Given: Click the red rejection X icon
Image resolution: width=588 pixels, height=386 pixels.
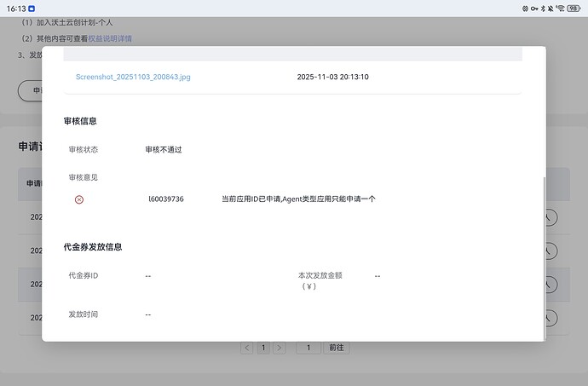Looking at the screenshot, I should click(79, 199).
